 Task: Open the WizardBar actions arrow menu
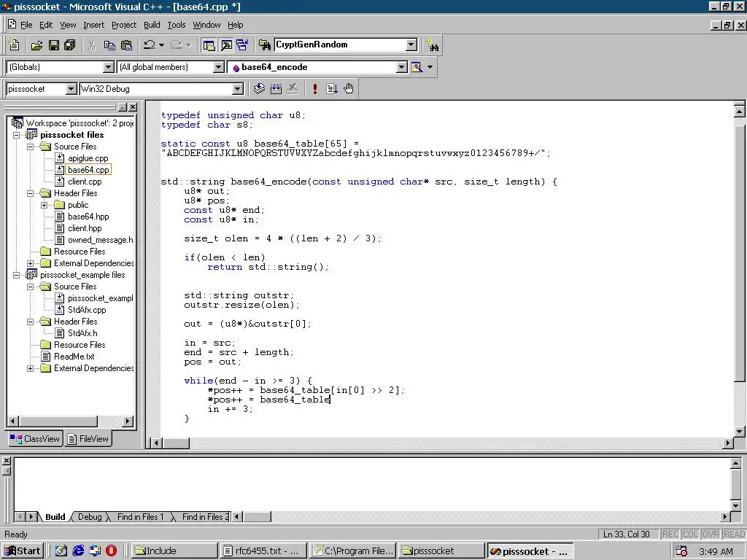tap(430, 67)
